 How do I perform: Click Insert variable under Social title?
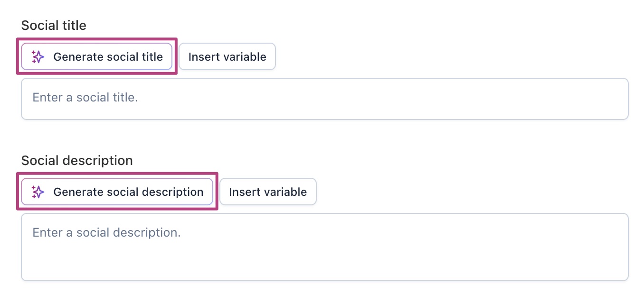[227, 57]
